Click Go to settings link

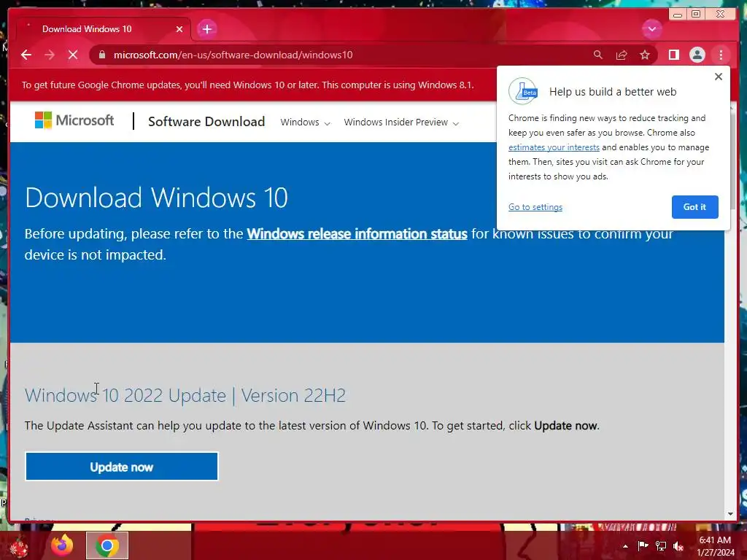535,207
